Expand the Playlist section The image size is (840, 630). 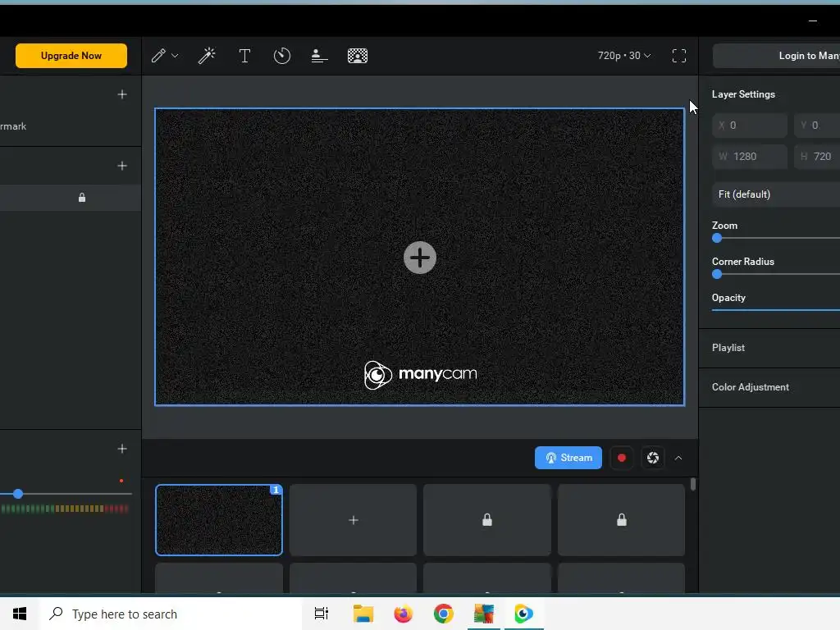pyautogui.click(x=769, y=348)
